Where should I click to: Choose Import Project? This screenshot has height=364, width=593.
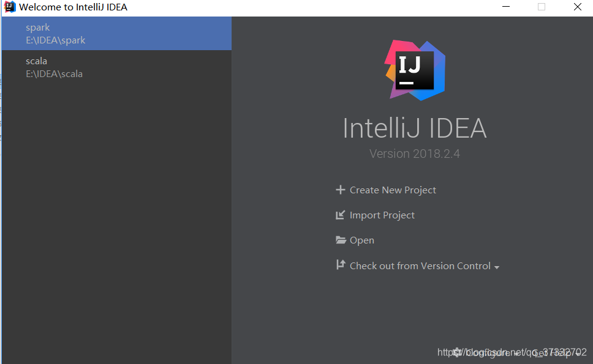click(x=375, y=215)
